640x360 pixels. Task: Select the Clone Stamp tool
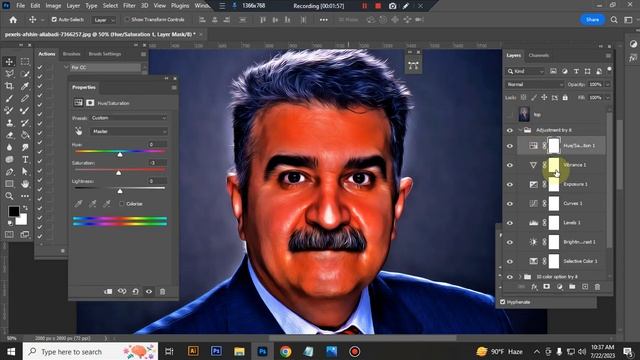coord(9,123)
